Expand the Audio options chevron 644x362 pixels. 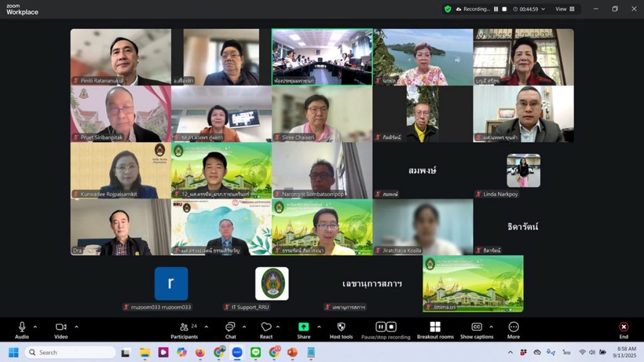[35, 327]
